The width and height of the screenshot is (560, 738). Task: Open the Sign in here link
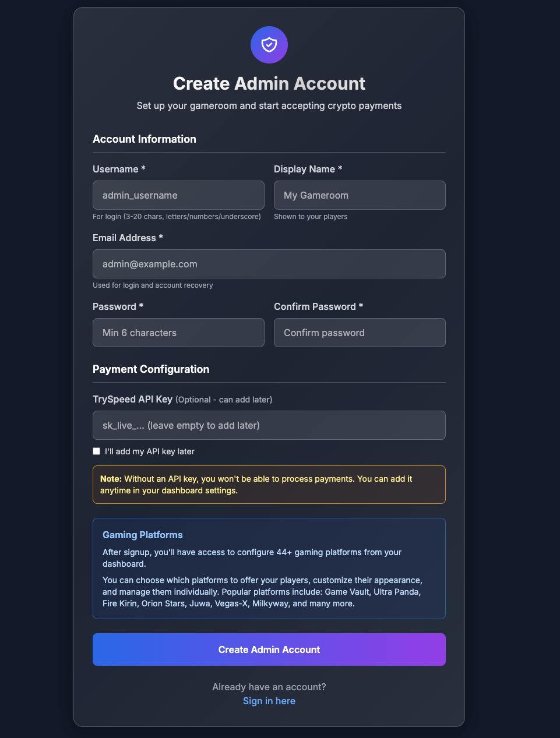click(269, 701)
